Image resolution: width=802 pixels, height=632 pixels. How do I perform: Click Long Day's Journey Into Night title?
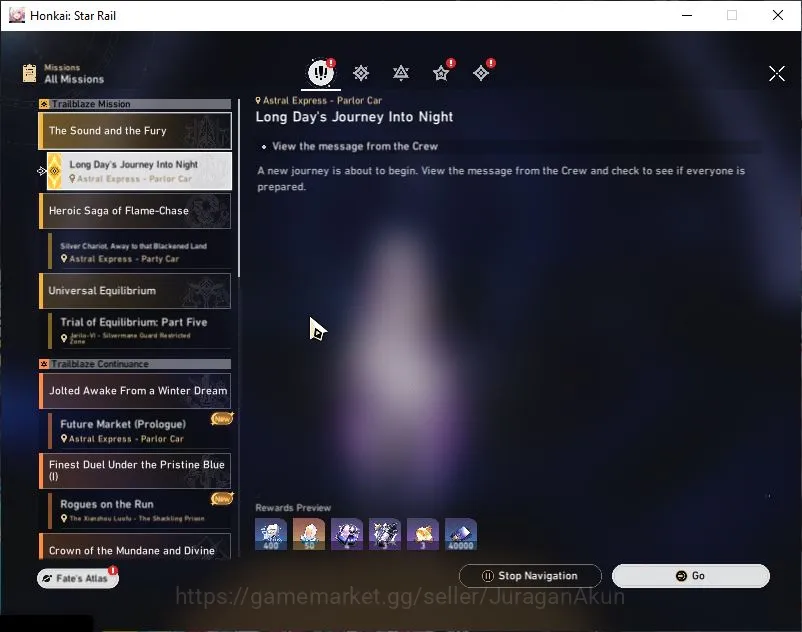pyautogui.click(x=354, y=117)
